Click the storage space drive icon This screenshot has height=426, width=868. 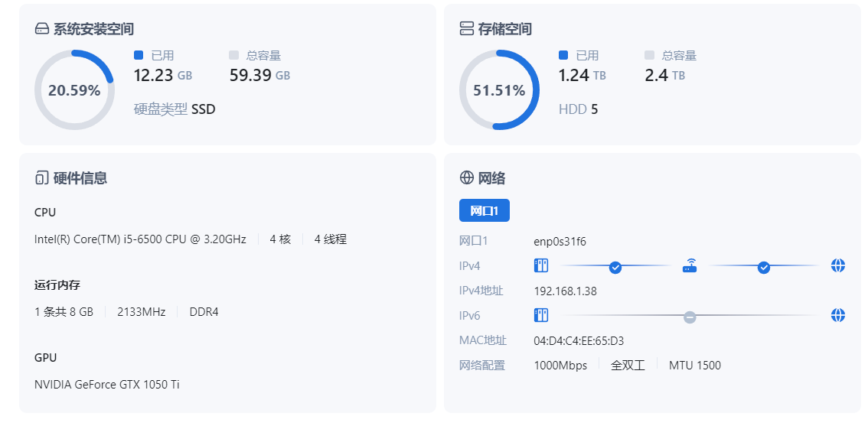[466, 29]
